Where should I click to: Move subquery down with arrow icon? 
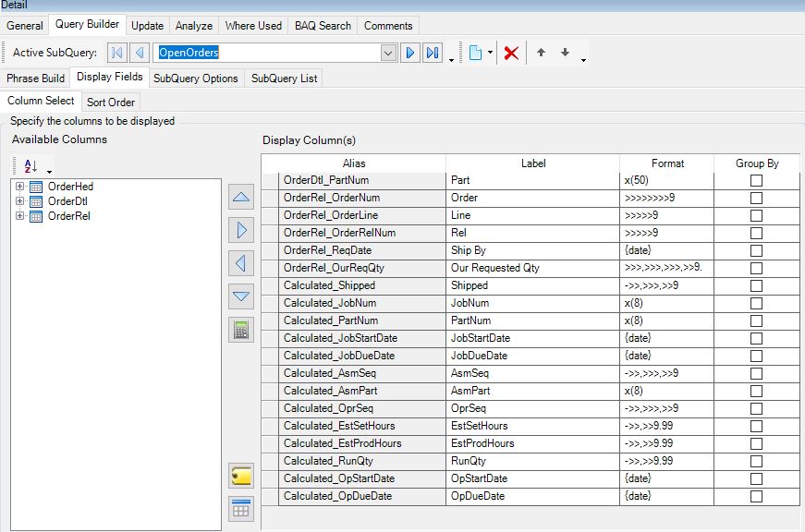point(565,52)
